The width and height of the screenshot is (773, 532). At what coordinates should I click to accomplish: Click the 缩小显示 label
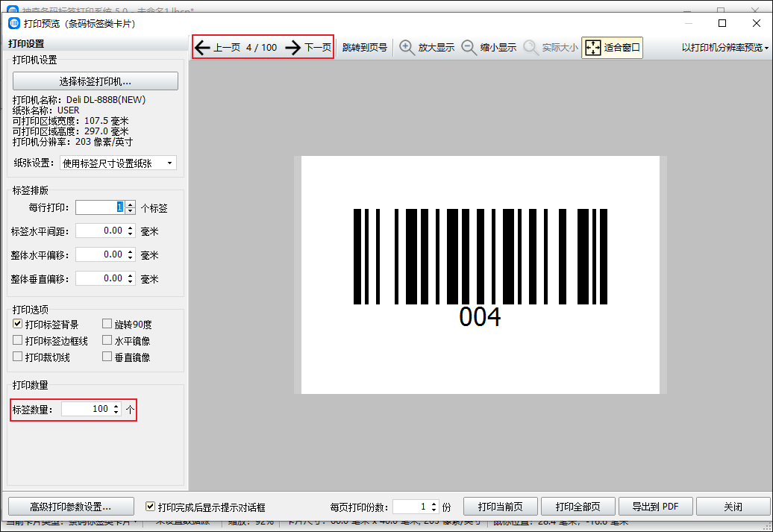[x=498, y=47]
